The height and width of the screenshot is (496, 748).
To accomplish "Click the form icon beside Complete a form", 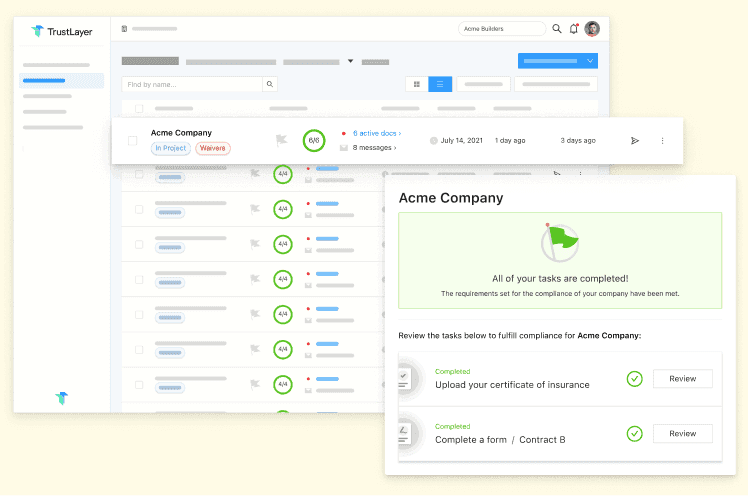I will coord(405,434).
